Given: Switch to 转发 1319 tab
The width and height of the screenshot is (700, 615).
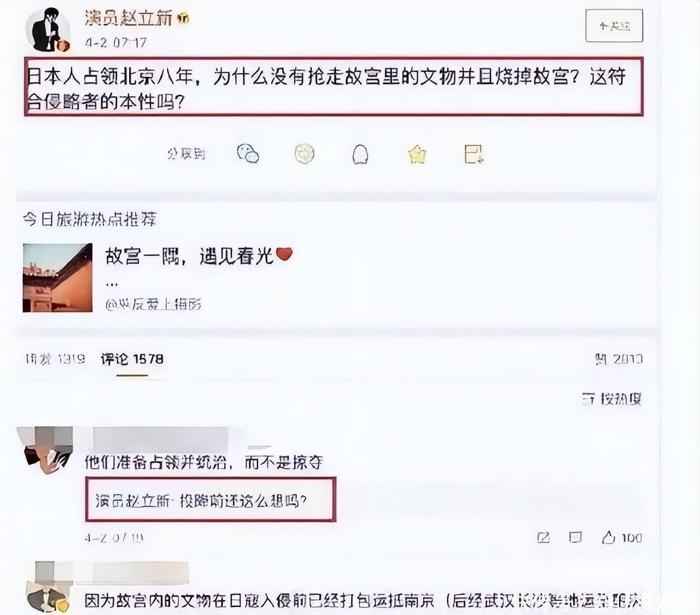Looking at the screenshot, I should [55, 359].
